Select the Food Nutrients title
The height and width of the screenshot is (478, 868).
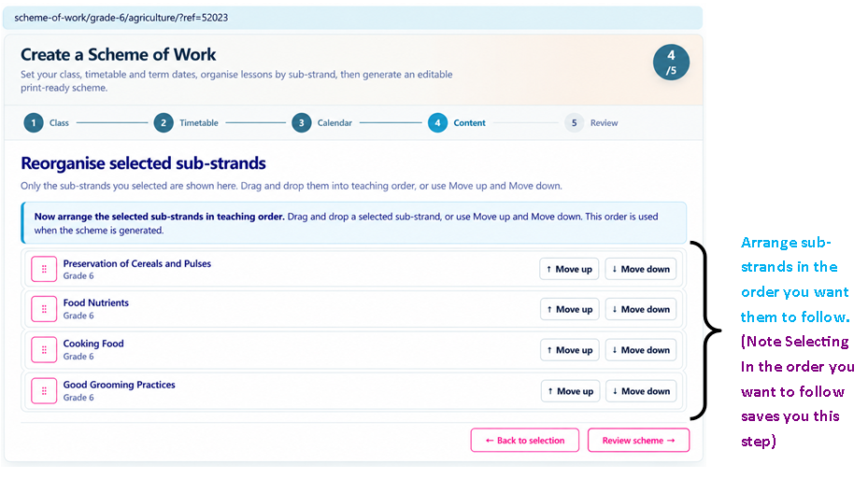[x=95, y=302]
